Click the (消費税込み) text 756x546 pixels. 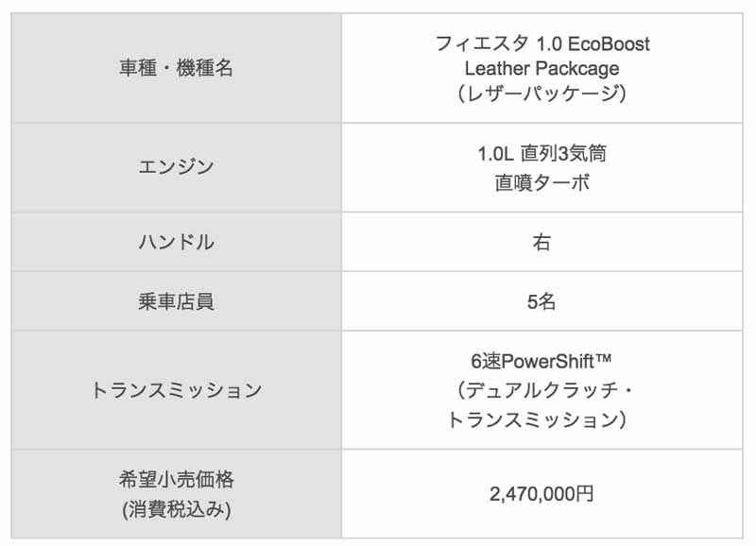point(177,509)
